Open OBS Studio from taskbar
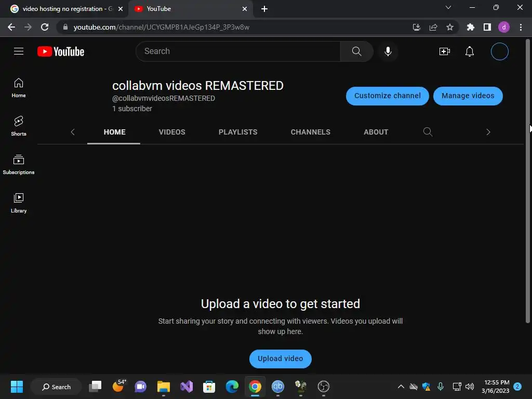Viewport: 532px width, 399px height. coord(323,387)
